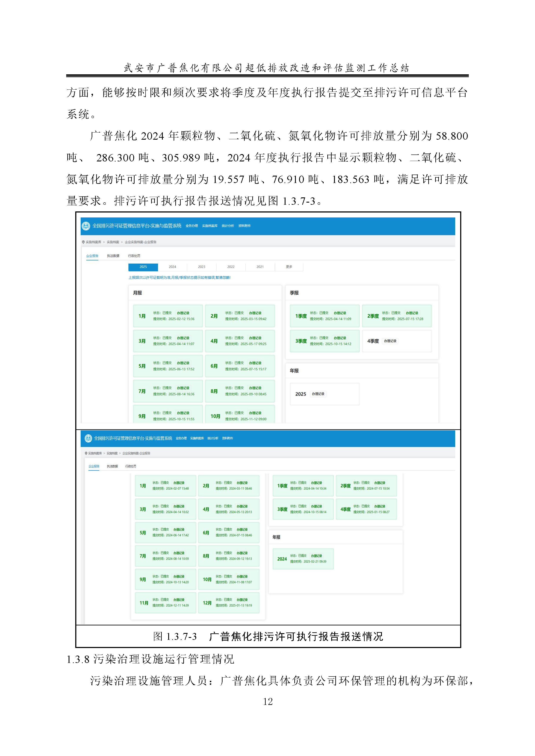Select the 2025 year tab
This screenshot has width=535, height=756.
(x=143, y=267)
